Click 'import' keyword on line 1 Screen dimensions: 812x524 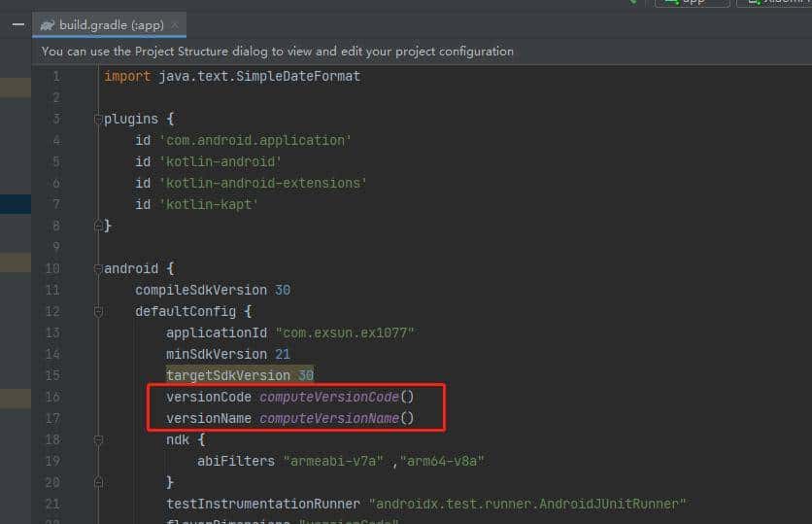coord(127,76)
